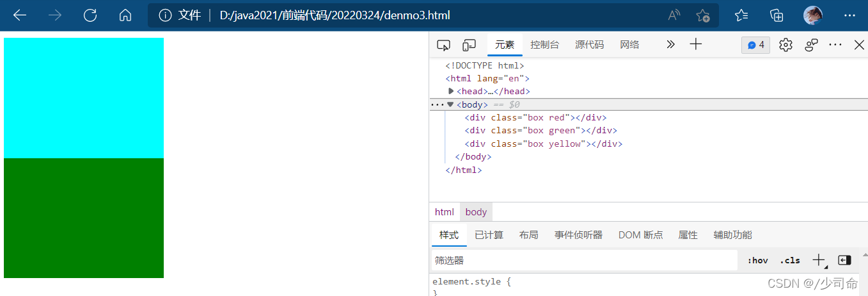Switch to the 样式 pane
Image resolution: width=868 pixels, height=296 pixels.
pos(449,235)
